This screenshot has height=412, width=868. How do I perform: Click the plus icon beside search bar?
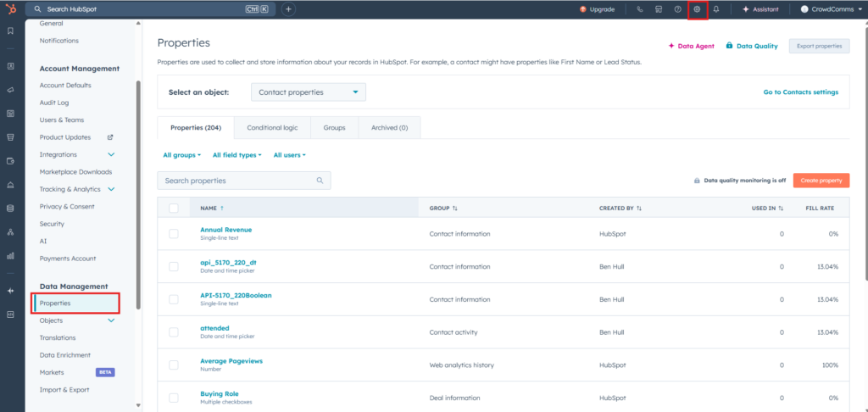click(288, 9)
